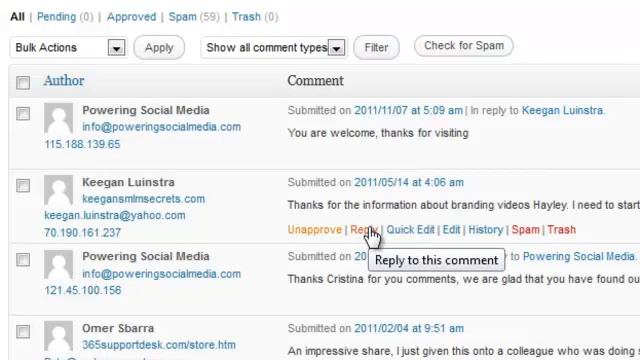Open the Spam comments view

(x=182, y=17)
